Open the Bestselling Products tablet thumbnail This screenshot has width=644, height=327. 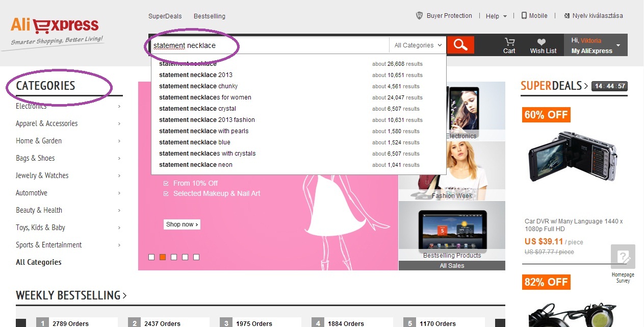(x=452, y=231)
